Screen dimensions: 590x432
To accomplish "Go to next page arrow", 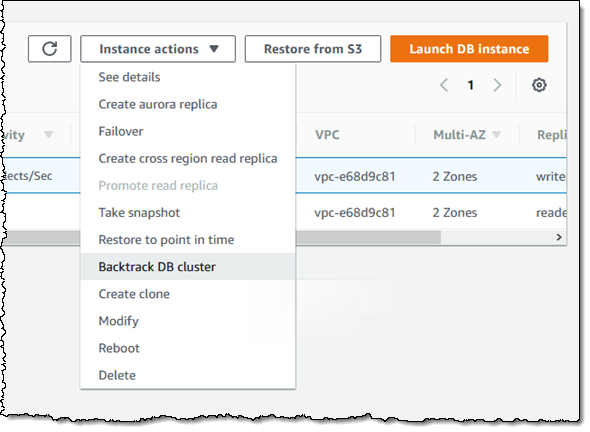I will (497, 85).
